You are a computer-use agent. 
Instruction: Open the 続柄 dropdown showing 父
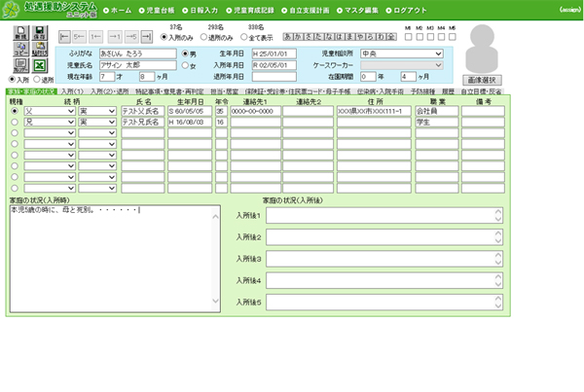[50, 111]
